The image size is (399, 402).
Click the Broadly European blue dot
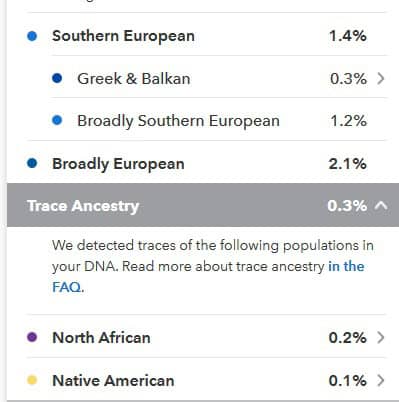[x=32, y=163]
